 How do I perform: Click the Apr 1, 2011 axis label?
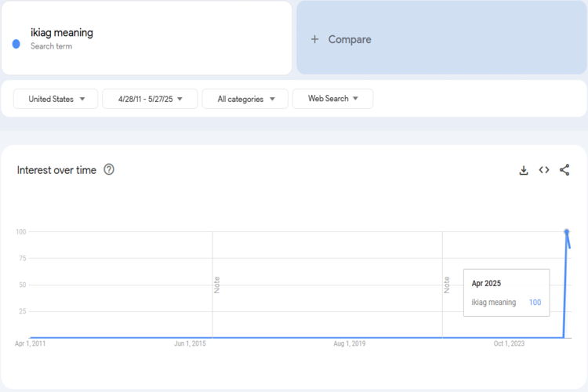pos(30,343)
